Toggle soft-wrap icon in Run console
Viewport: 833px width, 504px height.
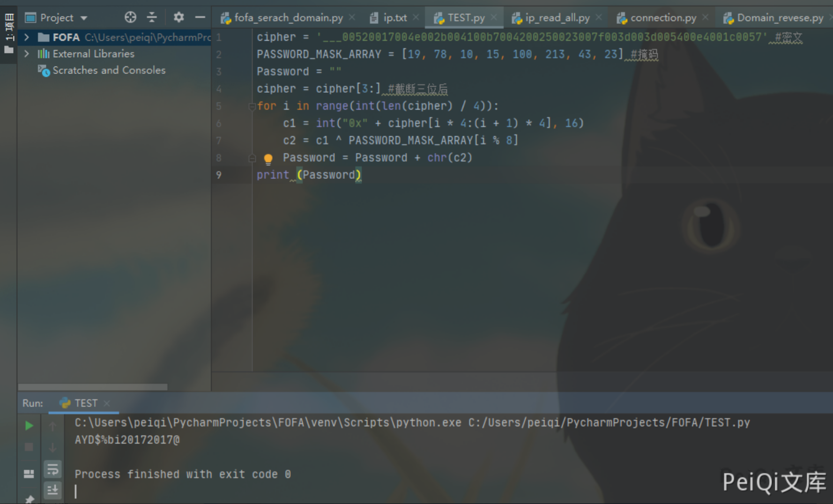(53, 469)
